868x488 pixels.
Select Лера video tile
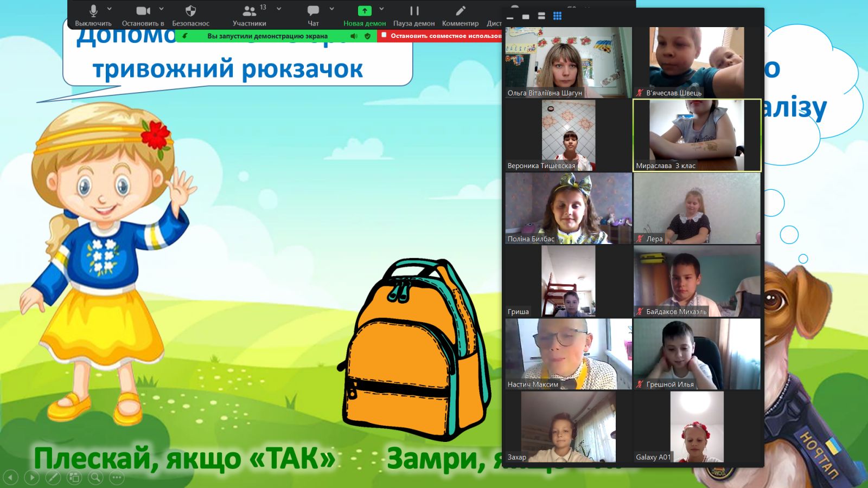coord(697,208)
